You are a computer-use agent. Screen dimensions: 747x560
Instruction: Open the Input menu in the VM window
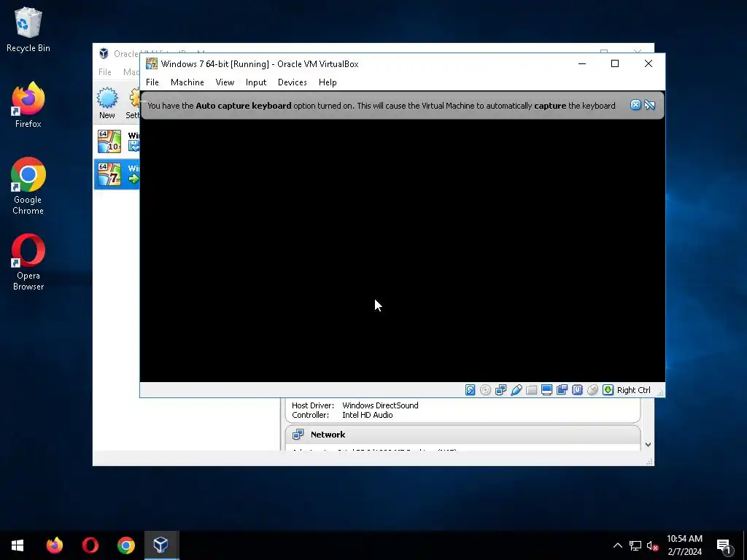pyautogui.click(x=256, y=82)
